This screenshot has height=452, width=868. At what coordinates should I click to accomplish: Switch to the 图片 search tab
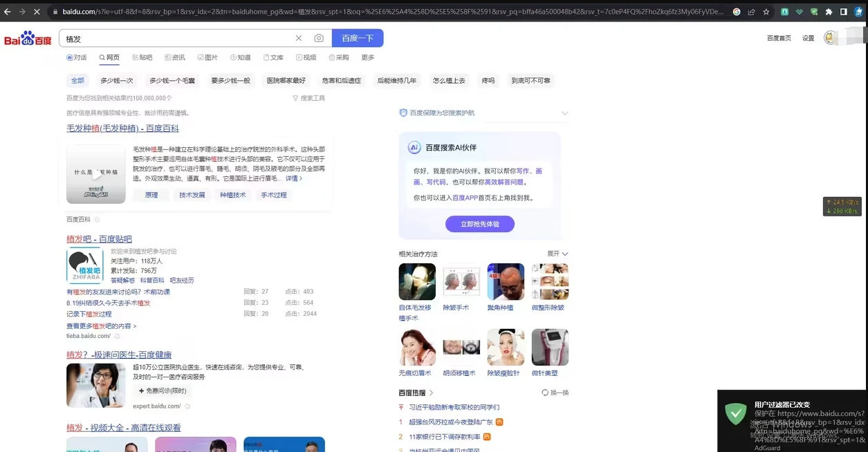(x=207, y=57)
